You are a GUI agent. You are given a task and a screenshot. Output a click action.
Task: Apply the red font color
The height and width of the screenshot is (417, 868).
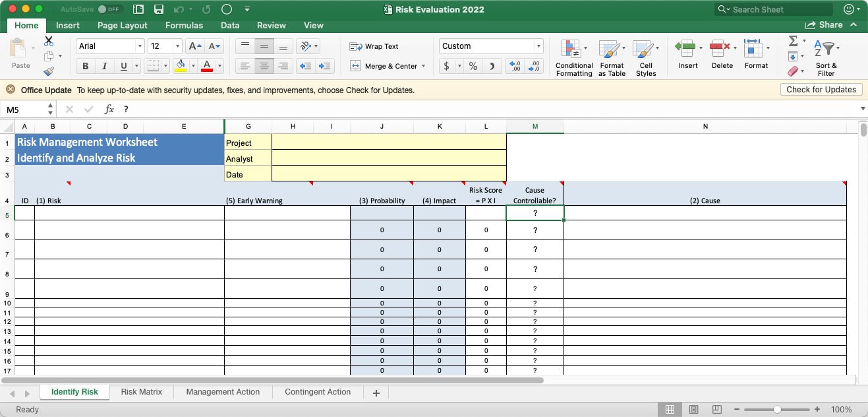207,66
